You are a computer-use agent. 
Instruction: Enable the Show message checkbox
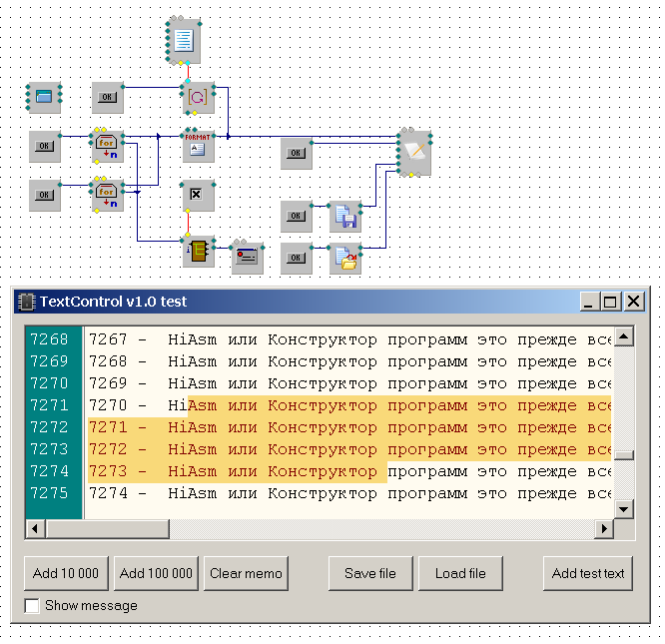click(32, 605)
